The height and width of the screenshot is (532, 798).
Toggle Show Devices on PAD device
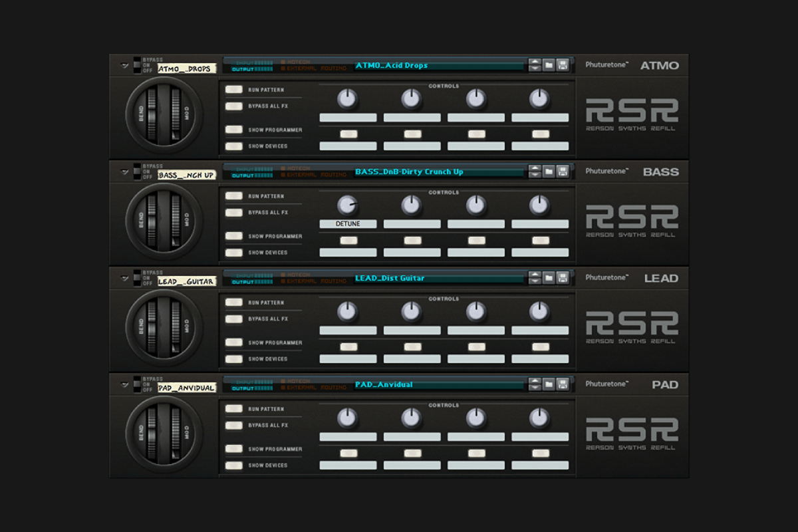point(233,465)
